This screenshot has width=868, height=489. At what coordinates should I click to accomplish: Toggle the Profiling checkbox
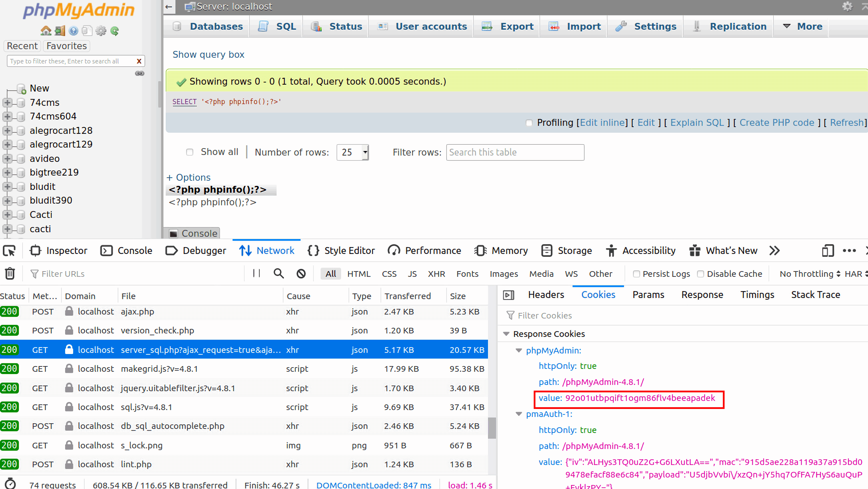[x=529, y=123]
